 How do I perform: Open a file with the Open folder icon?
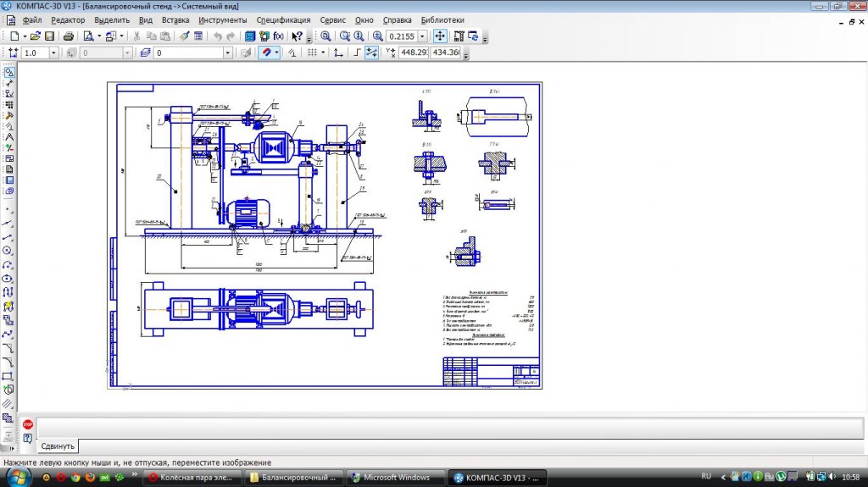[36, 36]
